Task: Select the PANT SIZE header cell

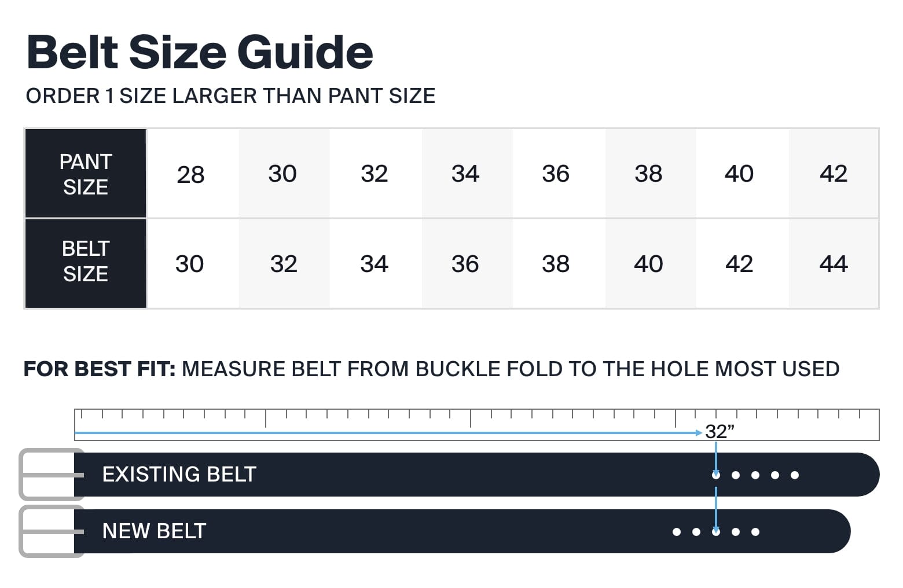Action: (x=86, y=174)
